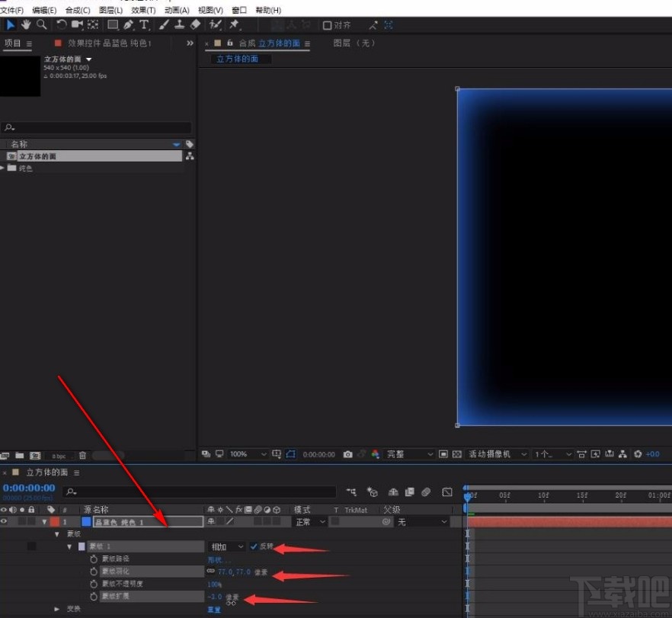Select the Hand tool in the toolbar

click(26, 25)
